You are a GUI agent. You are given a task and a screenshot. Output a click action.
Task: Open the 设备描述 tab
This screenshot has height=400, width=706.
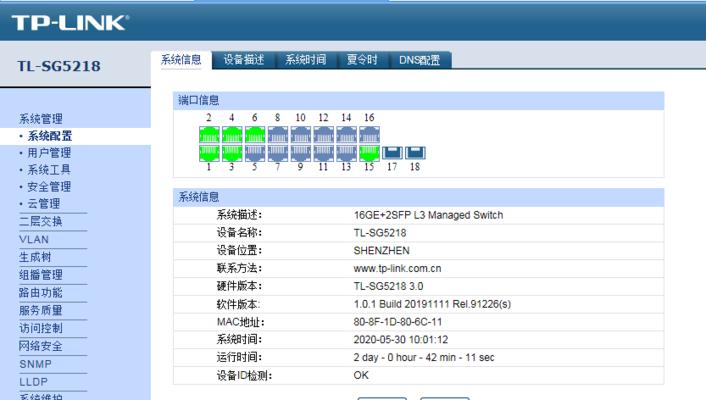coord(244,60)
